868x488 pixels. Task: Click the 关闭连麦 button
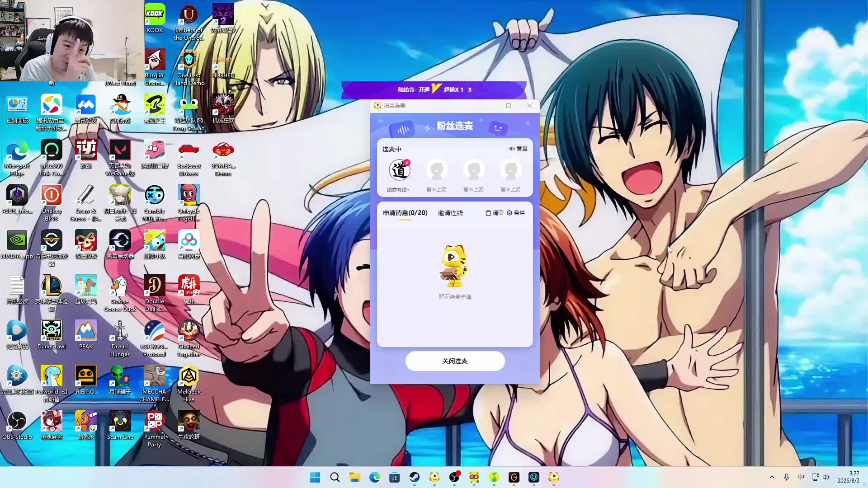(455, 361)
